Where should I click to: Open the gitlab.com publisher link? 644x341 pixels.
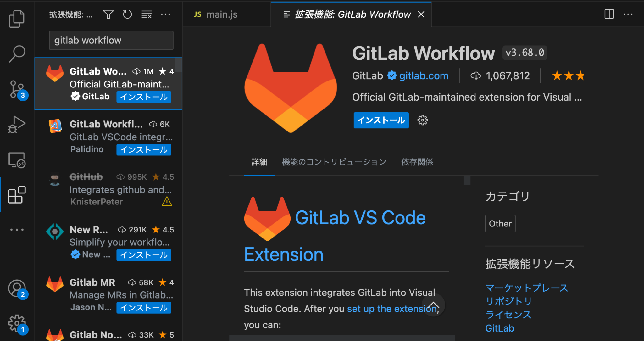[x=424, y=76]
